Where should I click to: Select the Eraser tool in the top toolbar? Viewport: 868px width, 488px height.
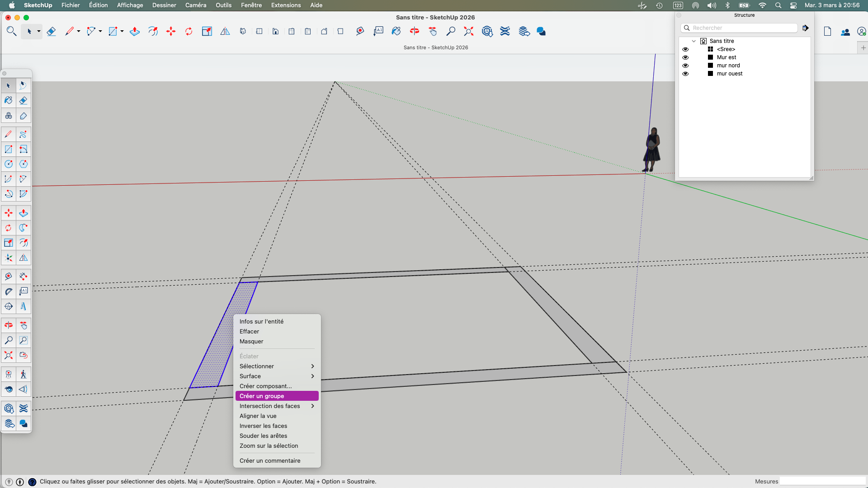(x=51, y=31)
